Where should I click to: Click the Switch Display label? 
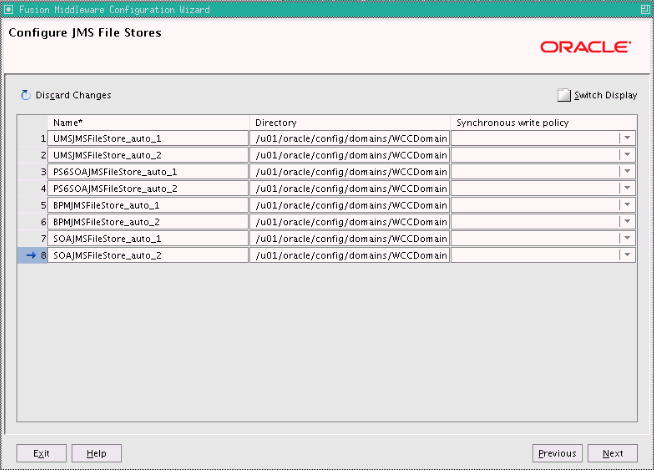[606, 95]
